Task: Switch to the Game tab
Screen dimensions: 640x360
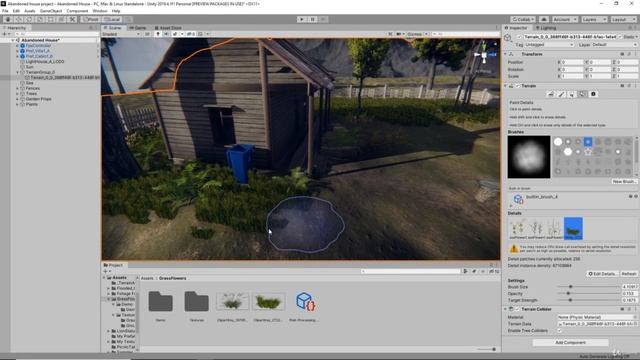Action: (138, 28)
